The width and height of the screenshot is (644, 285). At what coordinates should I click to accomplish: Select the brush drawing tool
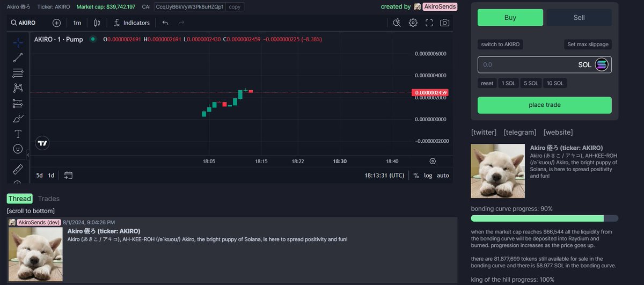click(18, 119)
